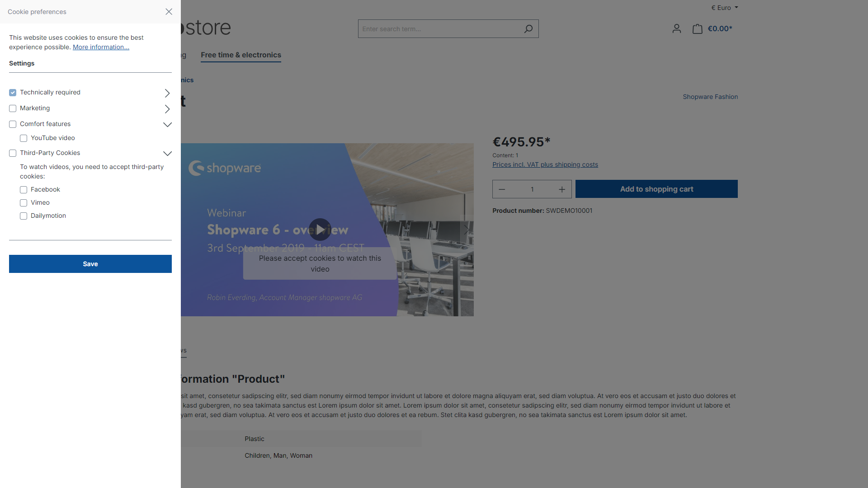868x488 pixels.
Task: Toggle the Technically required checkbox
Action: (x=13, y=93)
